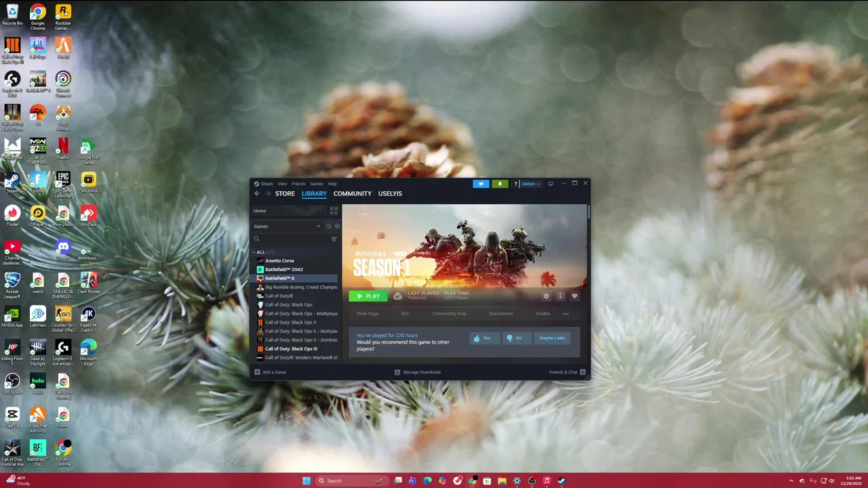868x488 pixels.
Task: Open the Games menu
Action: 317,184
